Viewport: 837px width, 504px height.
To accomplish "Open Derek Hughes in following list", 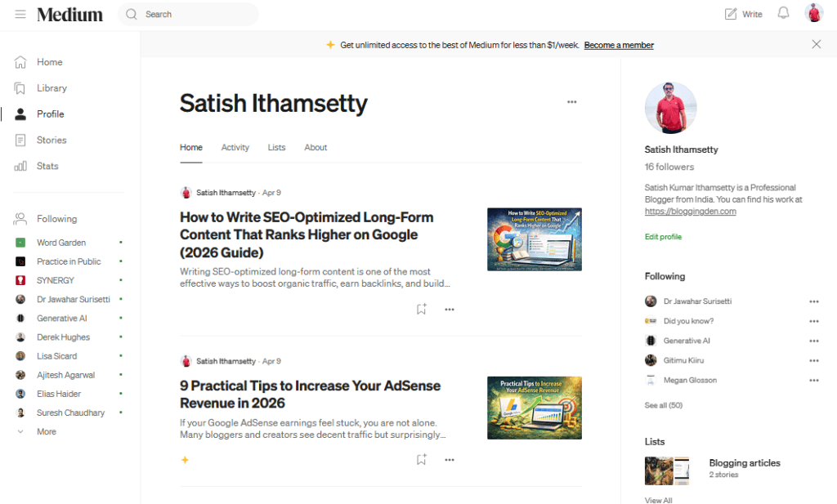I will click(x=63, y=337).
